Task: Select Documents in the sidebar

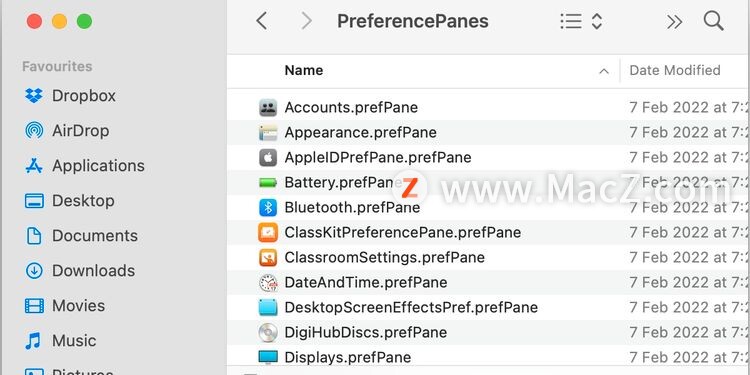Action: (81, 236)
